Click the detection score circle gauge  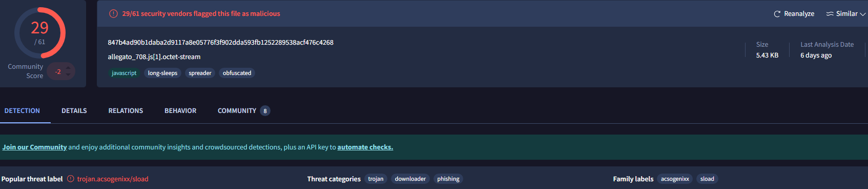[x=40, y=33]
